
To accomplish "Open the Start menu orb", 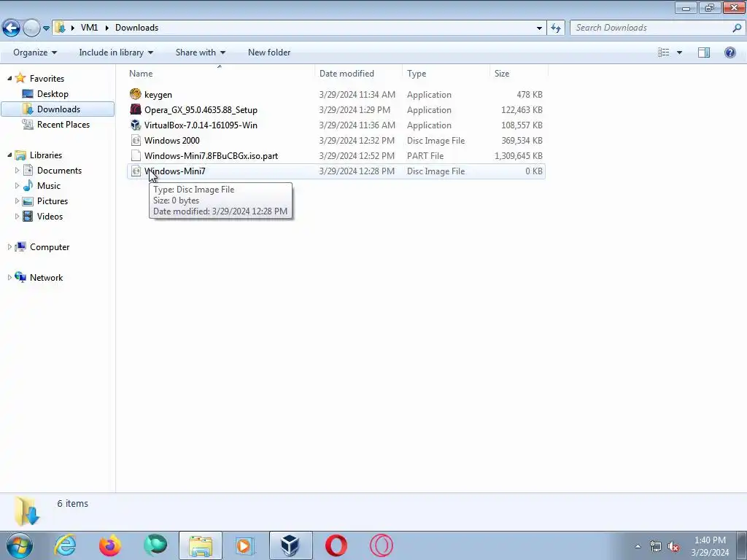I will click(20, 545).
